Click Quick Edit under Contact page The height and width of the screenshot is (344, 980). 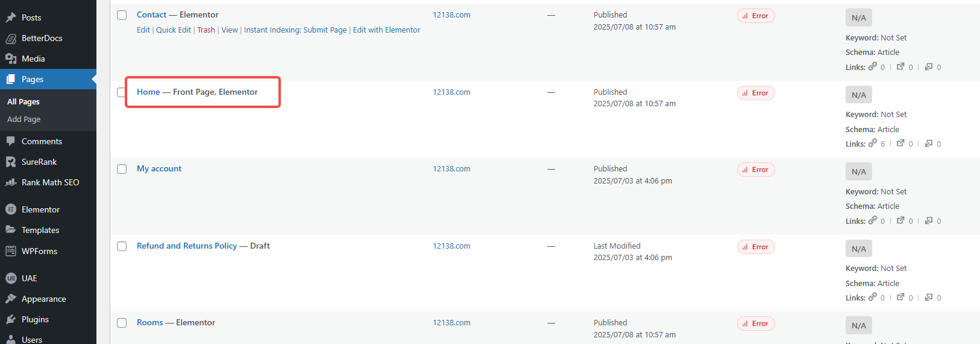pyautogui.click(x=174, y=30)
